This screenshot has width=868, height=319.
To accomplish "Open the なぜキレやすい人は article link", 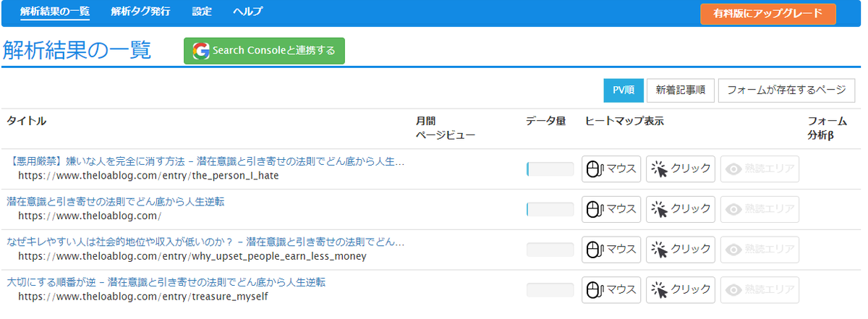I will (205, 242).
